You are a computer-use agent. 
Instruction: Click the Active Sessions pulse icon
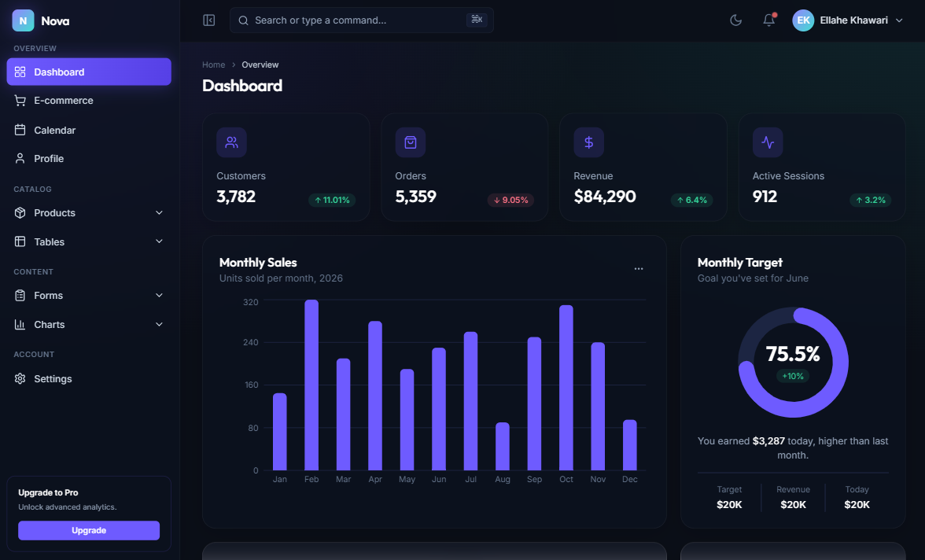(768, 142)
